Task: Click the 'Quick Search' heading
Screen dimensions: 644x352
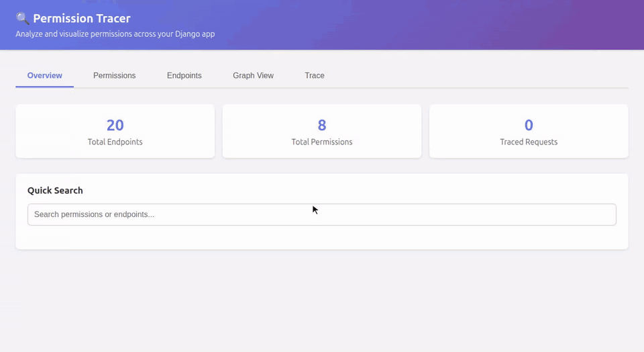Action: coord(55,190)
